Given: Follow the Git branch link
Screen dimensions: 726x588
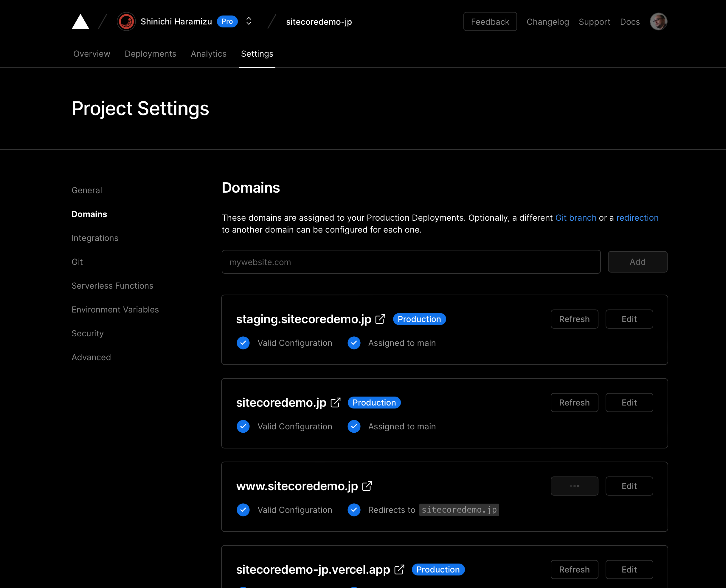Looking at the screenshot, I should (576, 218).
